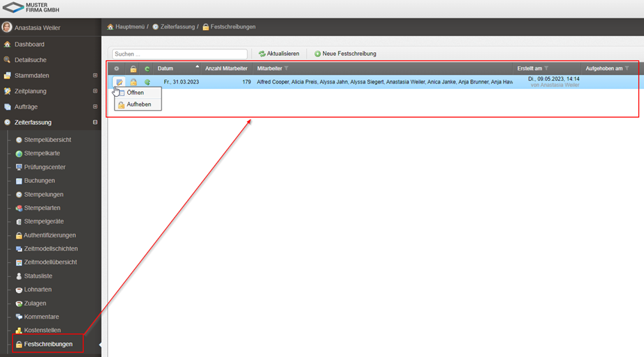Select Öffnen in the context menu
Screen dimensions: 644x357
click(135, 93)
